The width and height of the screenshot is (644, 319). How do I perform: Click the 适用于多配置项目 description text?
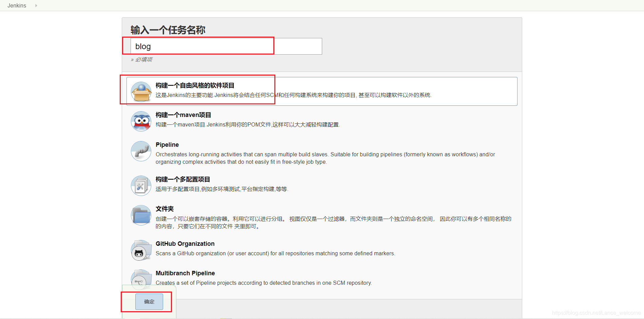tap(222, 189)
